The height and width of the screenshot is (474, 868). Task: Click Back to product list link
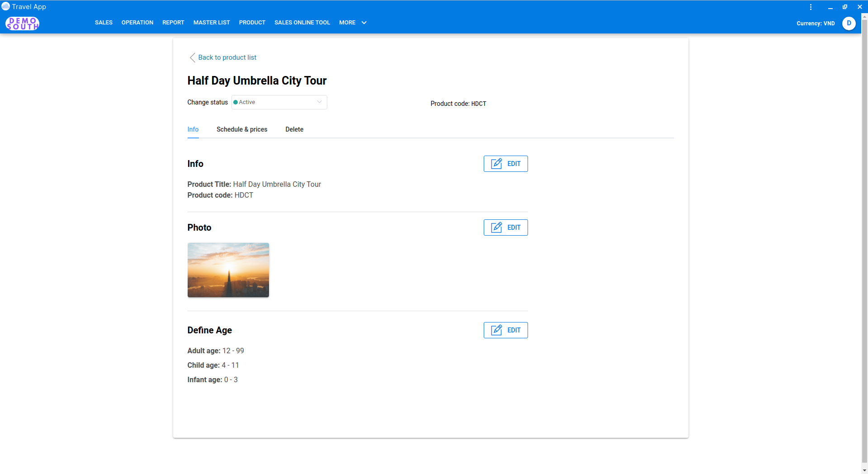coord(227,57)
